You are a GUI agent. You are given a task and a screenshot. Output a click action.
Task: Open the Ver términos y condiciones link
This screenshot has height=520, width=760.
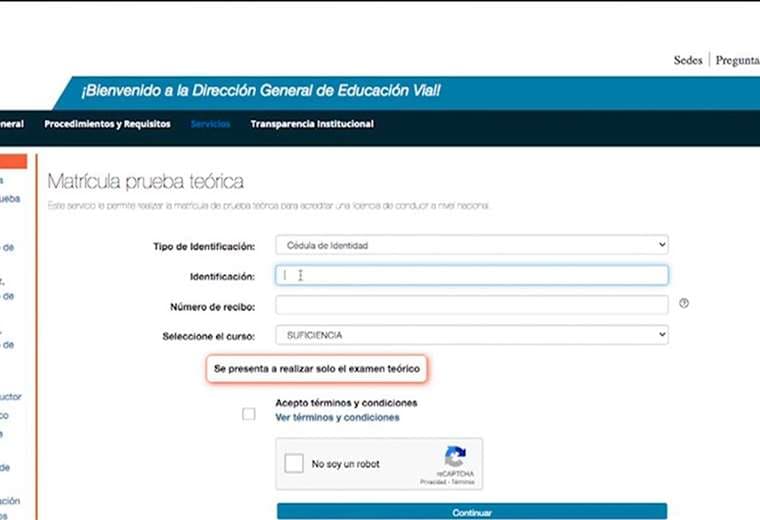click(337, 418)
